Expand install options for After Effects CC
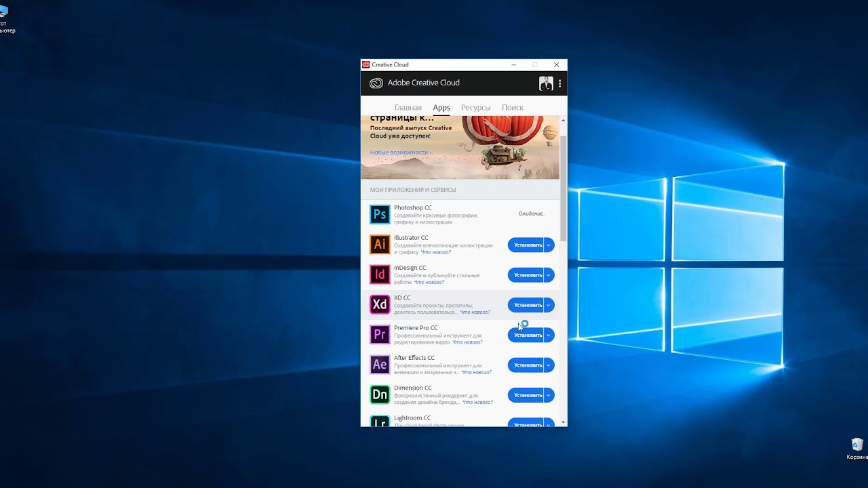This screenshot has height=488, width=868. [x=549, y=365]
